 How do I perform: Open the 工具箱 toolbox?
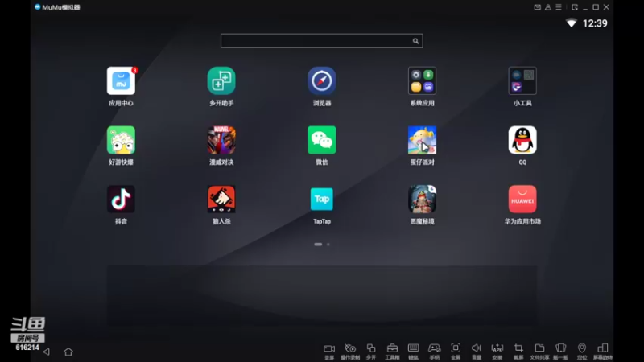coord(392,352)
